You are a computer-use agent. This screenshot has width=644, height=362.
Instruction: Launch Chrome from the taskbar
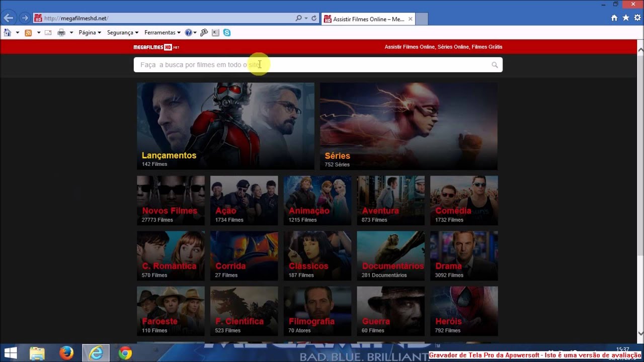(x=125, y=353)
